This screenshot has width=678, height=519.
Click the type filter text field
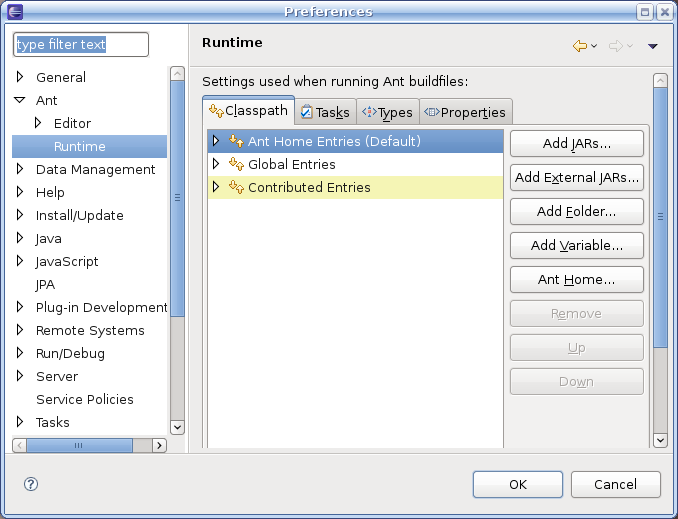81,45
